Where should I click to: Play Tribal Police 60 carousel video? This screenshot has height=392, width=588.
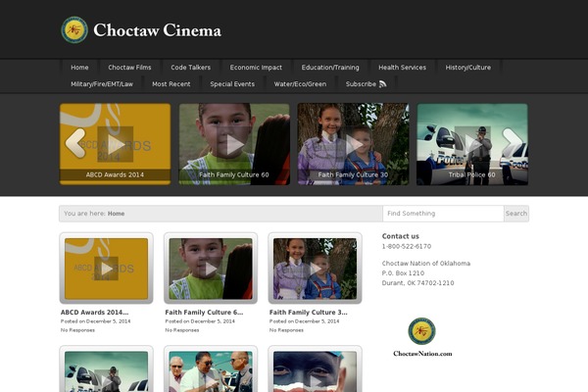coord(472,144)
